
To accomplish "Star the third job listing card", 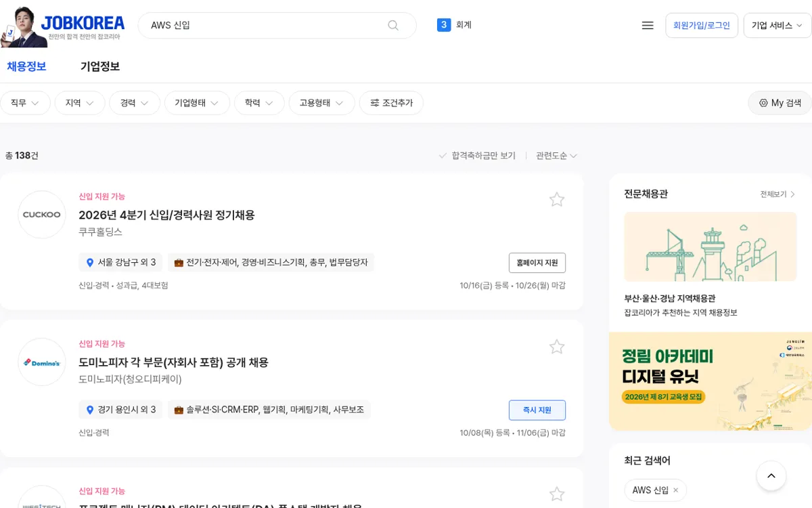I will (x=557, y=494).
